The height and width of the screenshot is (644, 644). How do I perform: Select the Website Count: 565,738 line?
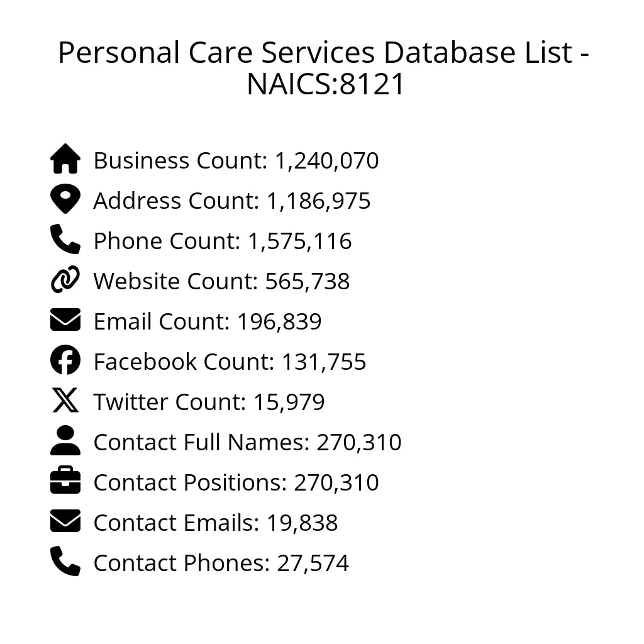coord(221,281)
